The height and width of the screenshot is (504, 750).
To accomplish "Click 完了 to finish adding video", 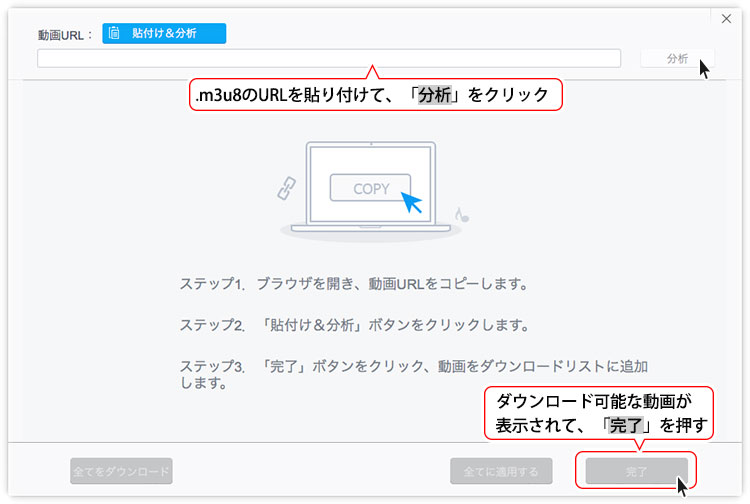I will click(x=636, y=470).
